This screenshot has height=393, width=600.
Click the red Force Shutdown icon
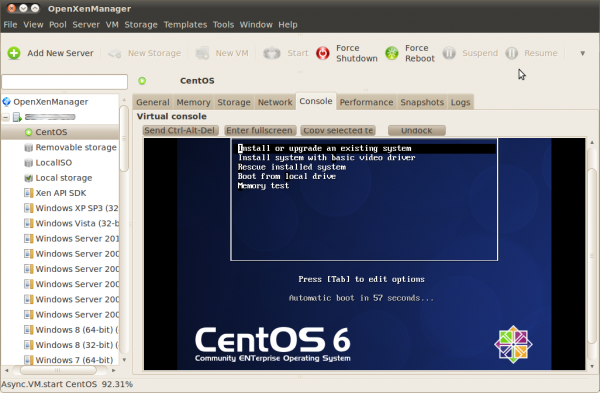coord(323,53)
